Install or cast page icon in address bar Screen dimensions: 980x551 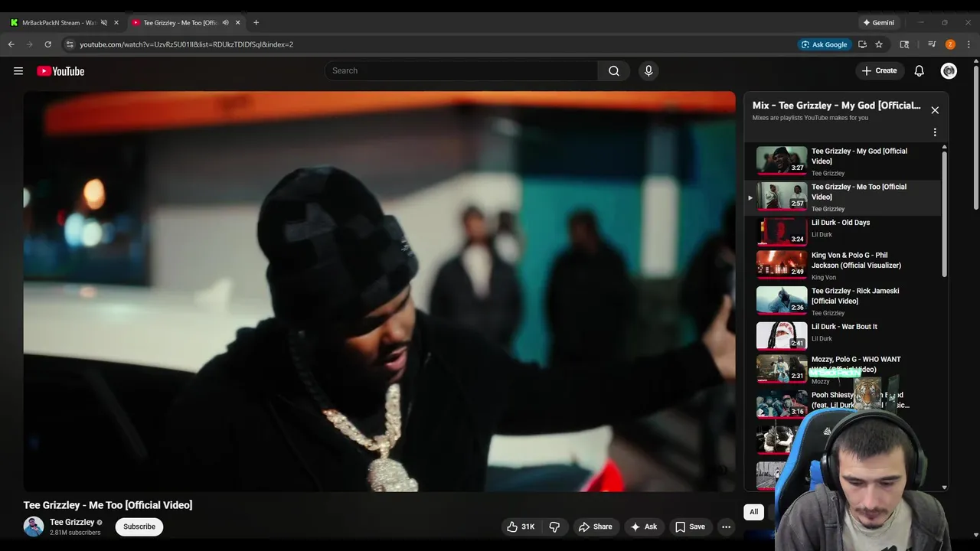[862, 44]
